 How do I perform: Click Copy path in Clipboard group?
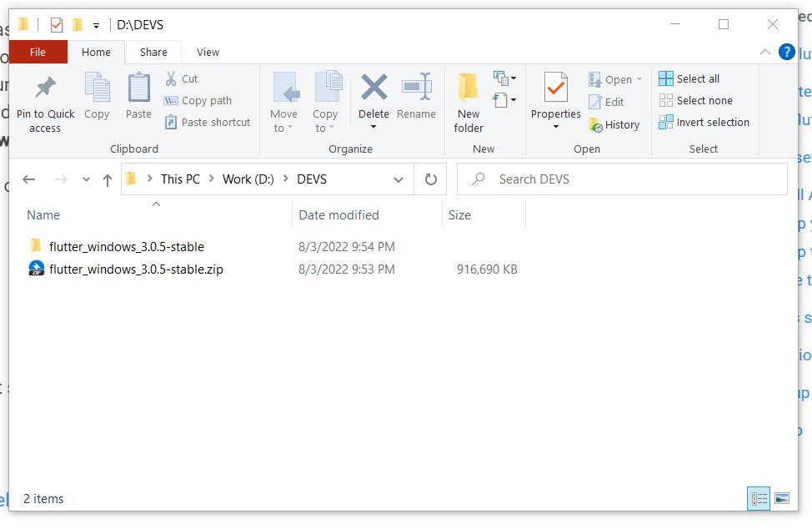198,100
